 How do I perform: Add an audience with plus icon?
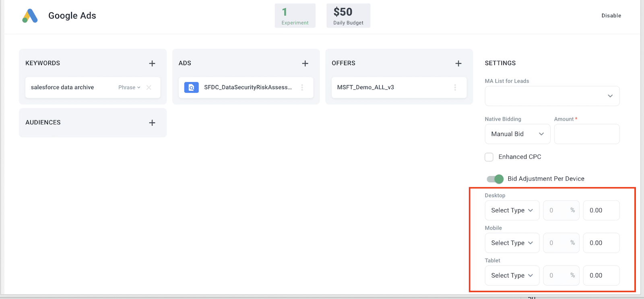click(152, 123)
